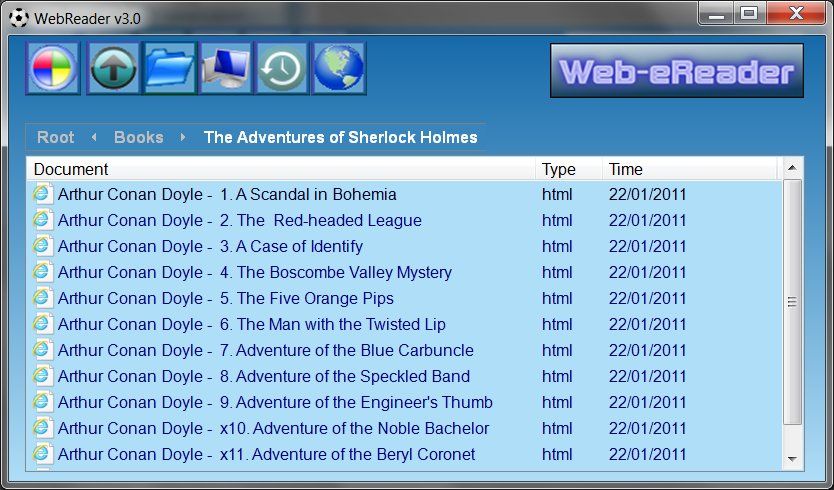The width and height of the screenshot is (834, 490).
Task: Click the color wheel toolbar icon
Action: (53, 68)
